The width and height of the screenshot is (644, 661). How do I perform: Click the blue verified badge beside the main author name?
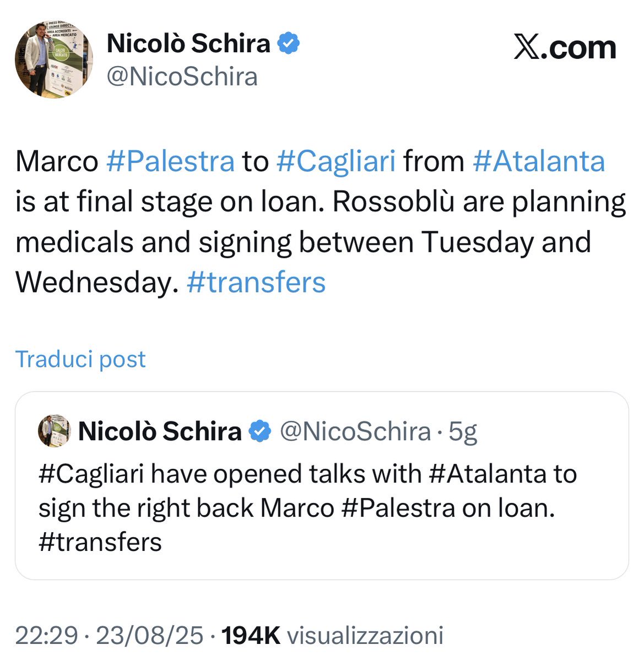point(288,44)
